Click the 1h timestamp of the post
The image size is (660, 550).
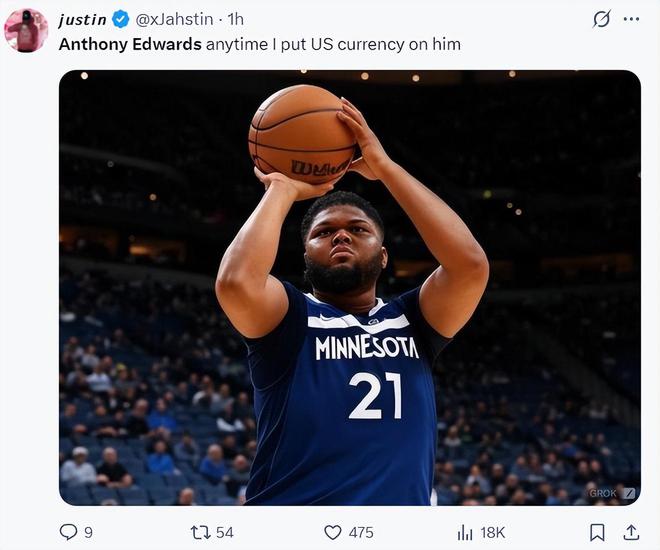click(235, 19)
